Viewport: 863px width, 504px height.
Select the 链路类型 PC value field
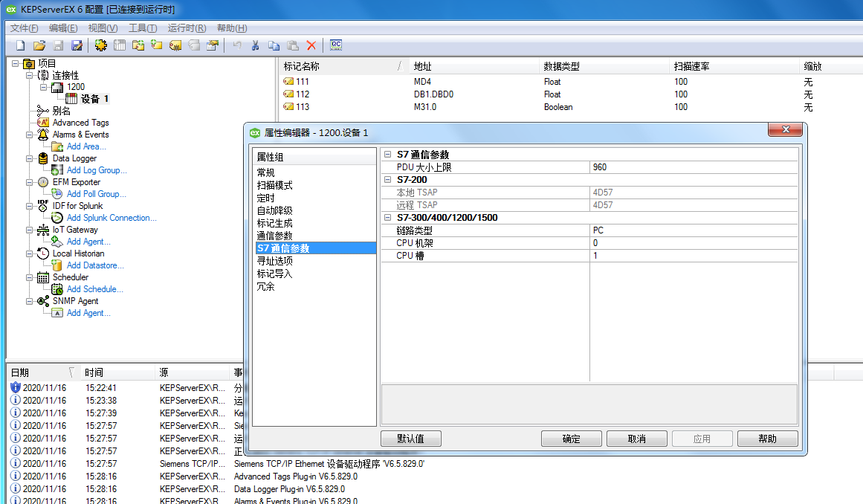(693, 230)
